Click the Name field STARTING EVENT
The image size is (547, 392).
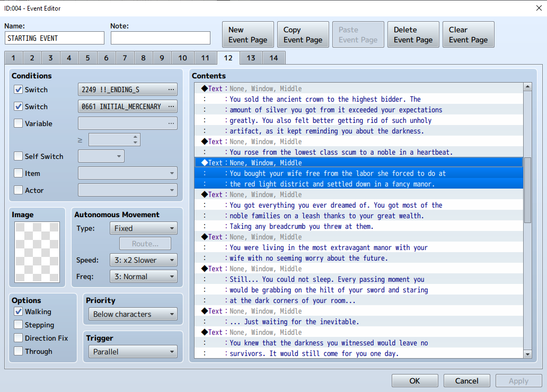point(55,38)
